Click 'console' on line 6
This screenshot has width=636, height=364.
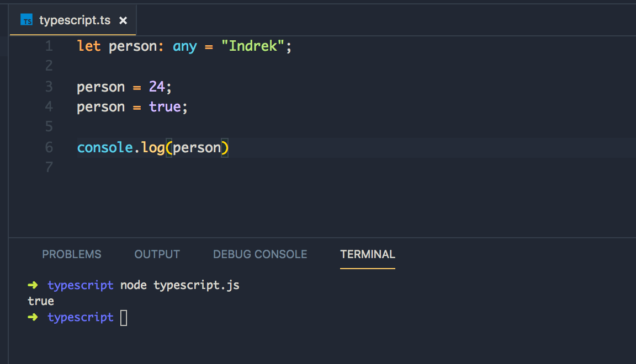pos(105,148)
